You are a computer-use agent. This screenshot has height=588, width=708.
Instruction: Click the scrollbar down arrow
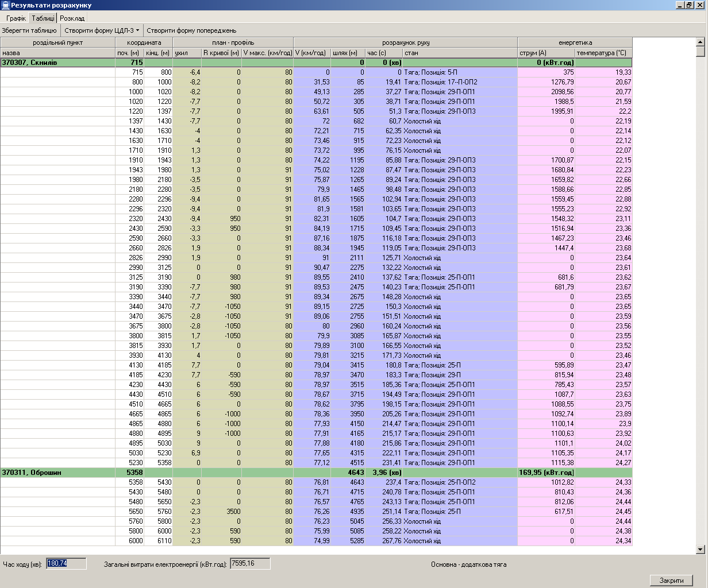tap(700, 550)
